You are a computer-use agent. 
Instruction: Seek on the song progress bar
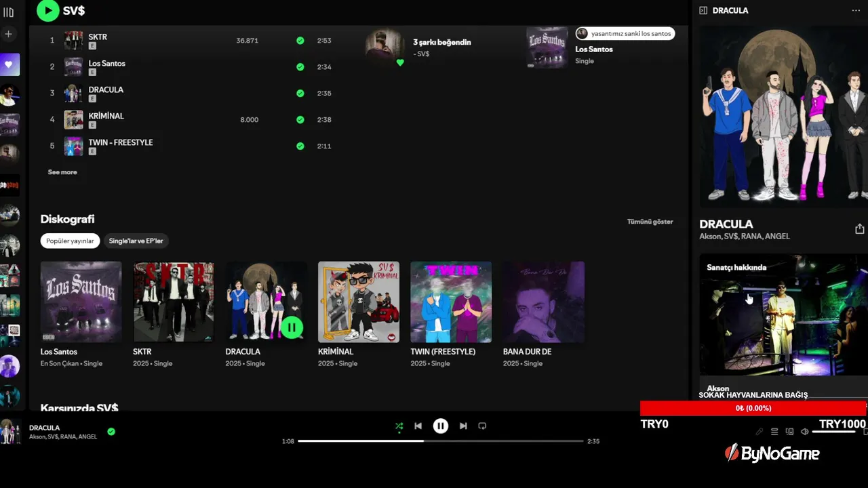(441, 441)
